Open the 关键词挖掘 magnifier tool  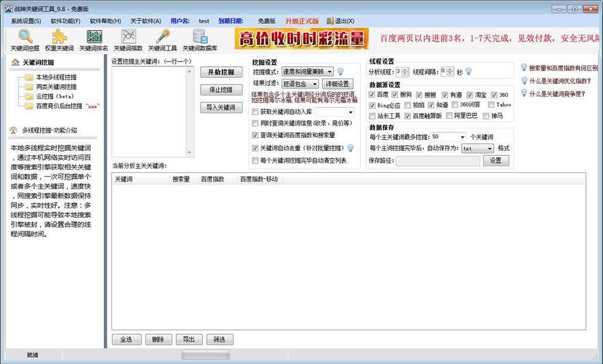coord(25,40)
